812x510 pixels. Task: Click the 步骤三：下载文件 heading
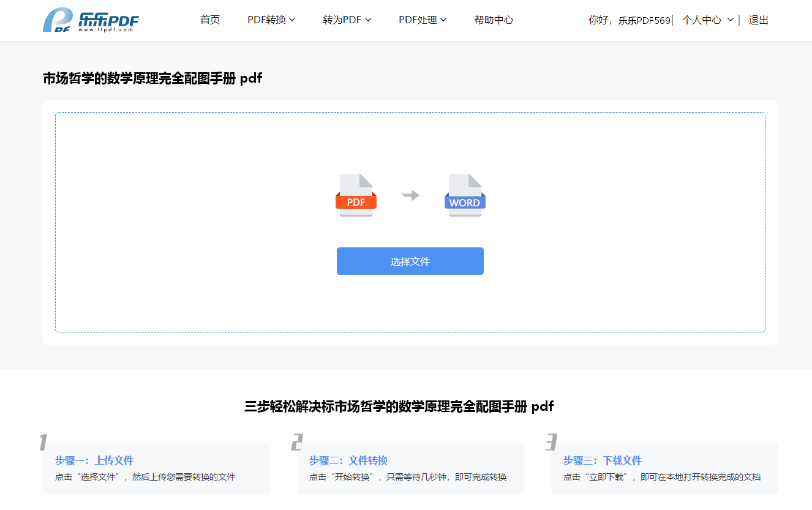click(603, 460)
